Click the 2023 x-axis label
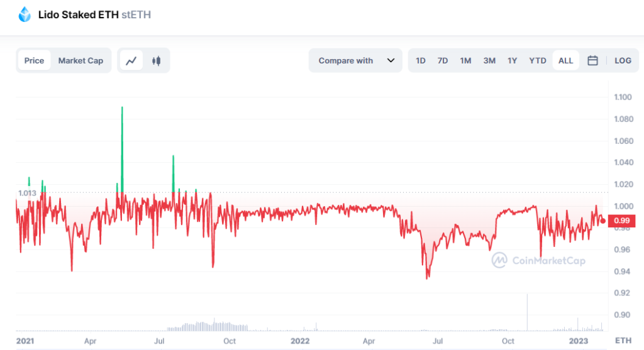 coord(579,341)
